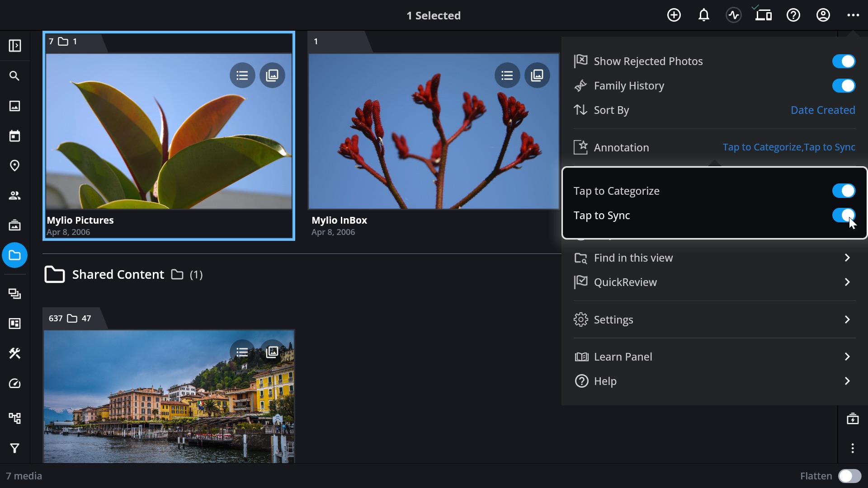Open the Learn Panel menu entry
Viewport: 868px width, 488px height.
[x=714, y=357]
